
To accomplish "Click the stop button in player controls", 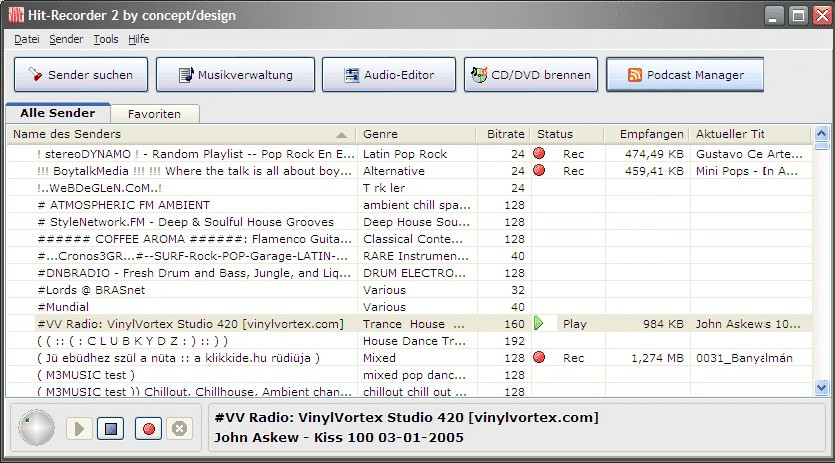I will [111, 428].
